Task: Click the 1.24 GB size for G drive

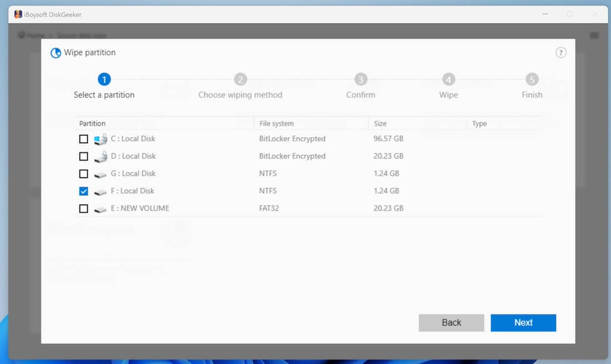Action: pos(387,174)
